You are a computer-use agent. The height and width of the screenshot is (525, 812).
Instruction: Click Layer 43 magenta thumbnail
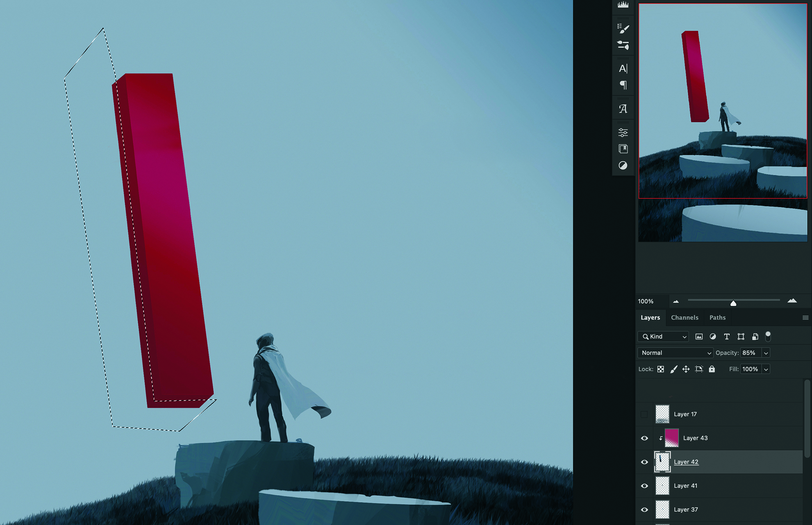[671, 438]
